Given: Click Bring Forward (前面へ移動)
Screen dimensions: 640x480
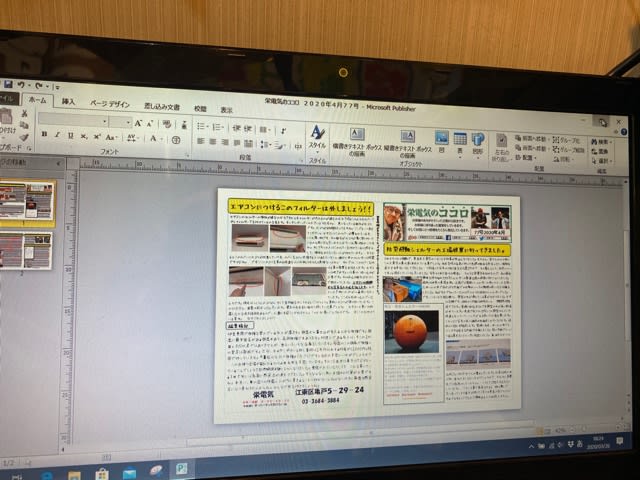Looking at the screenshot, I should (x=531, y=138).
